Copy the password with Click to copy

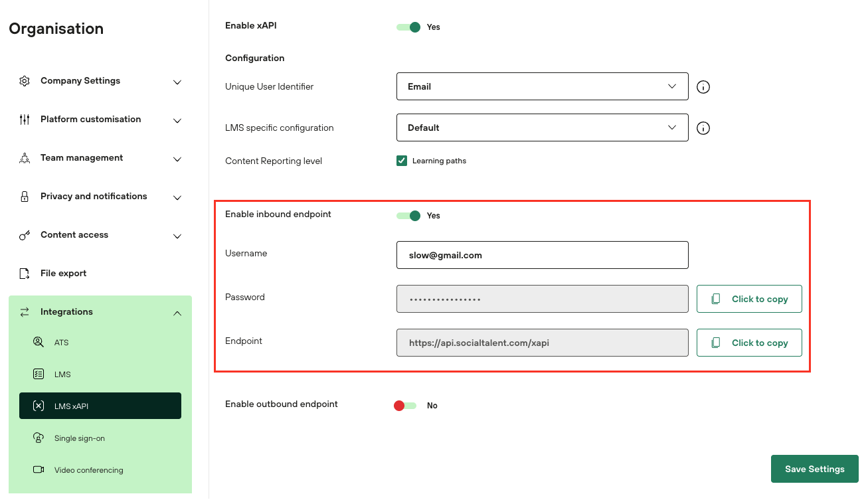tap(749, 299)
